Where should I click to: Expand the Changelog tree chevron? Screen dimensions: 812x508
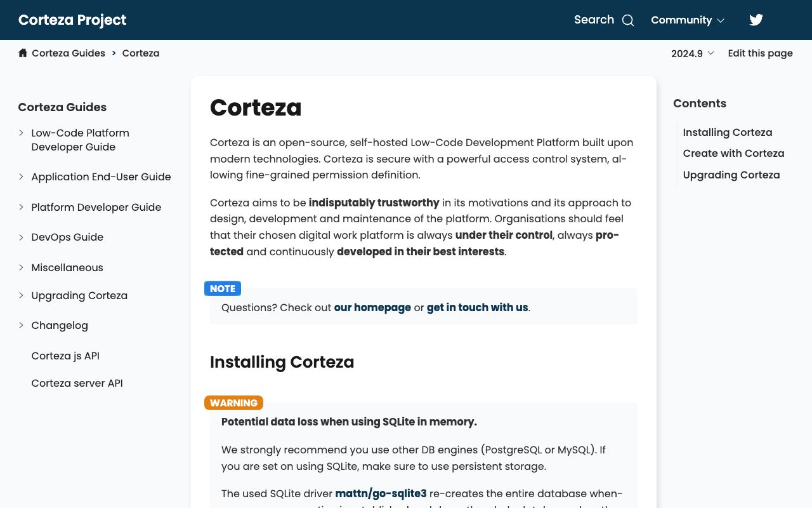(21, 325)
